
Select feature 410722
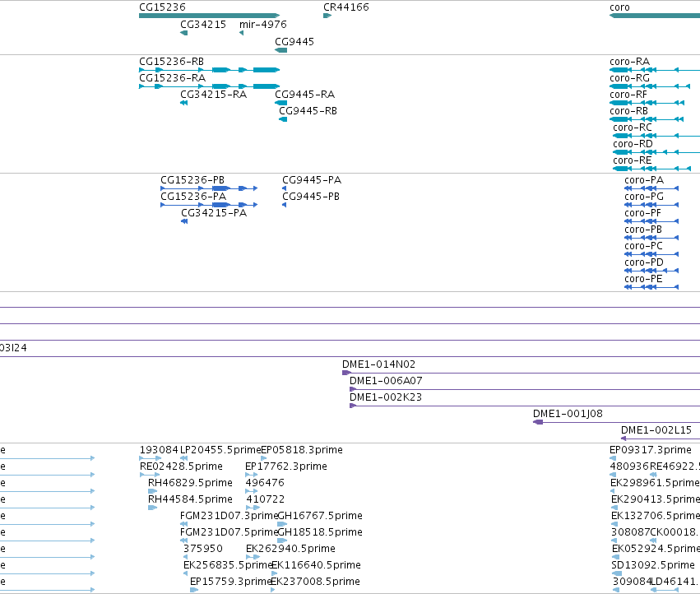[x=253, y=508]
